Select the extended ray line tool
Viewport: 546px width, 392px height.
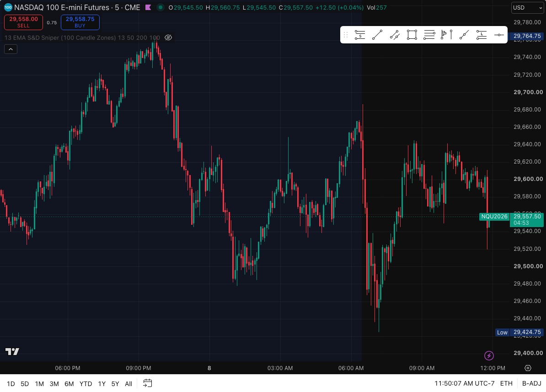pos(464,35)
